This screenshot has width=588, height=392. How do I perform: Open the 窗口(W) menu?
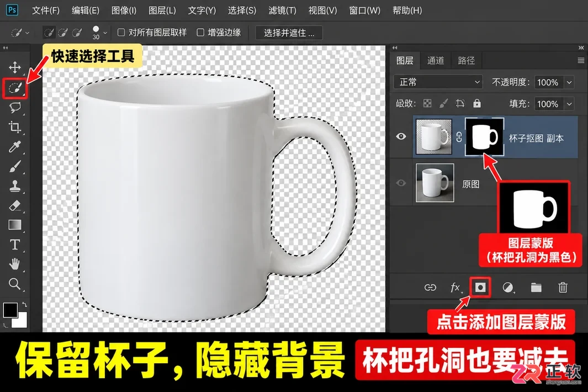click(x=364, y=10)
